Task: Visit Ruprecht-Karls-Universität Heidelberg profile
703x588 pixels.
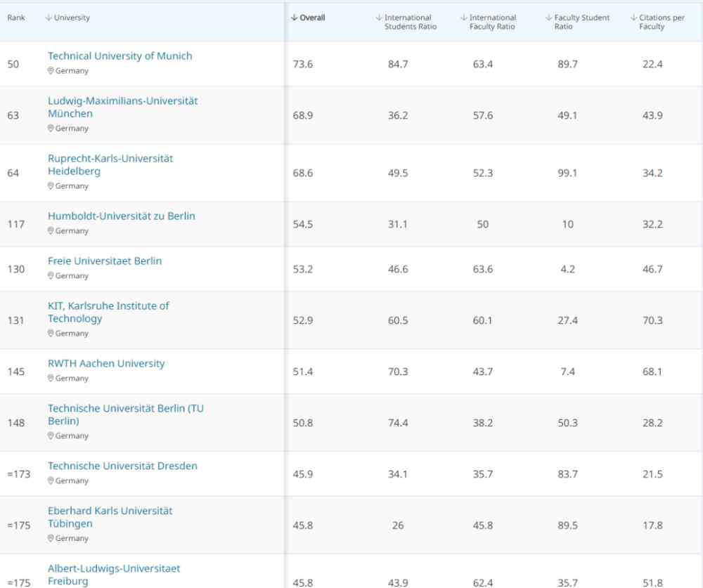Action: click(110, 165)
